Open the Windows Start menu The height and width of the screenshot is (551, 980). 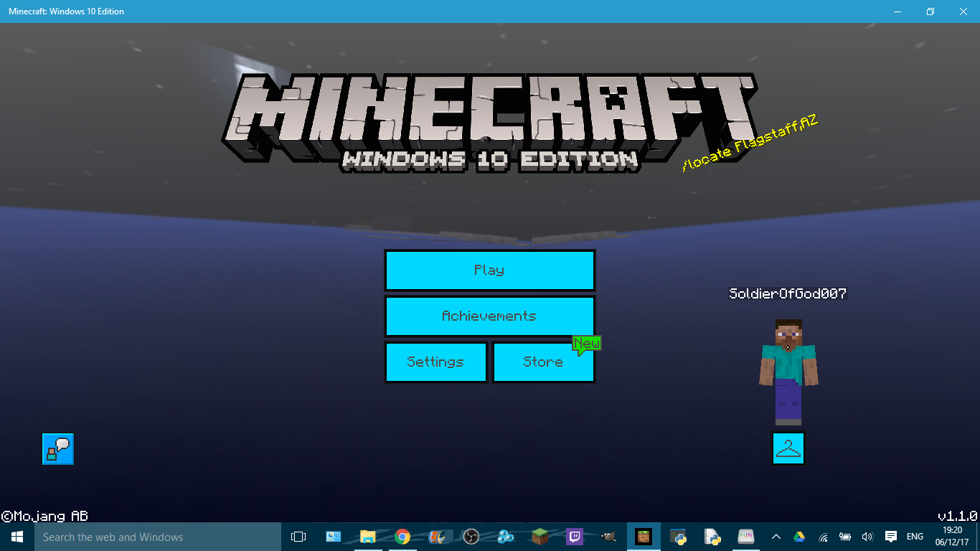(17, 537)
